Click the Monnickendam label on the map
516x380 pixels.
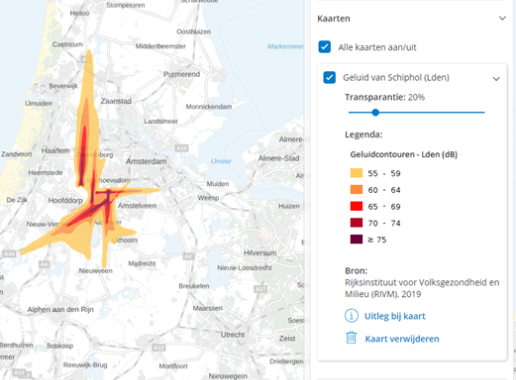tap(209, 107)
